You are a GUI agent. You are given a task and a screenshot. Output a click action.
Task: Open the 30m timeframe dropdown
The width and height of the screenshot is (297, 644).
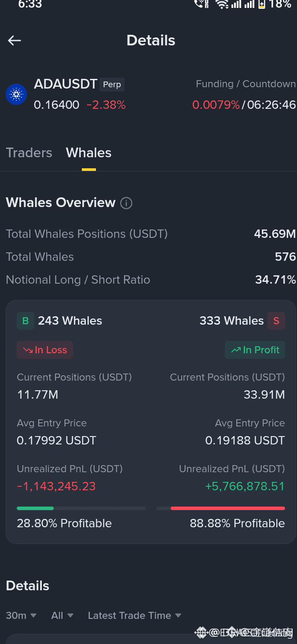coord(21,615)
